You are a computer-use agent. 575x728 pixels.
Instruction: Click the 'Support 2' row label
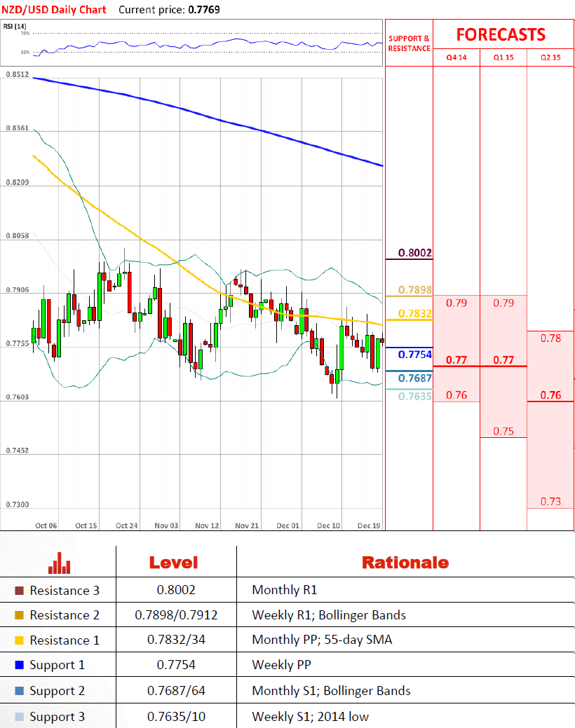coord(57,692)
